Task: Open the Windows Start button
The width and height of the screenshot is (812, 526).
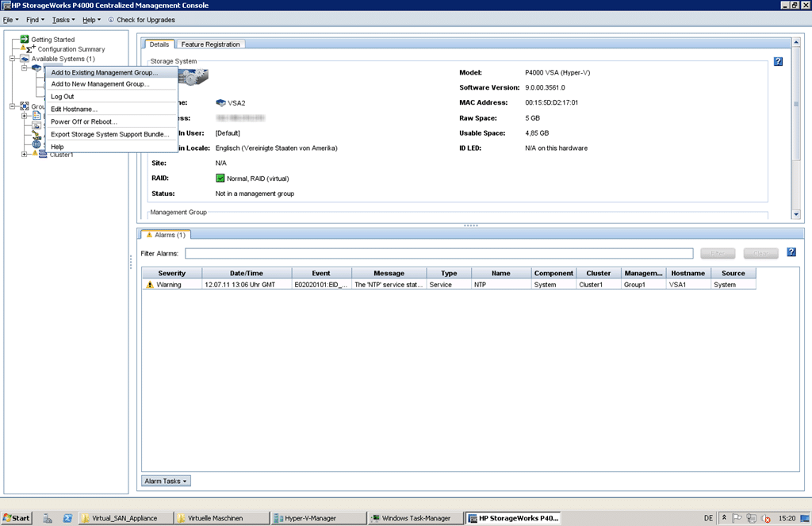Action: tap(17, 518)
